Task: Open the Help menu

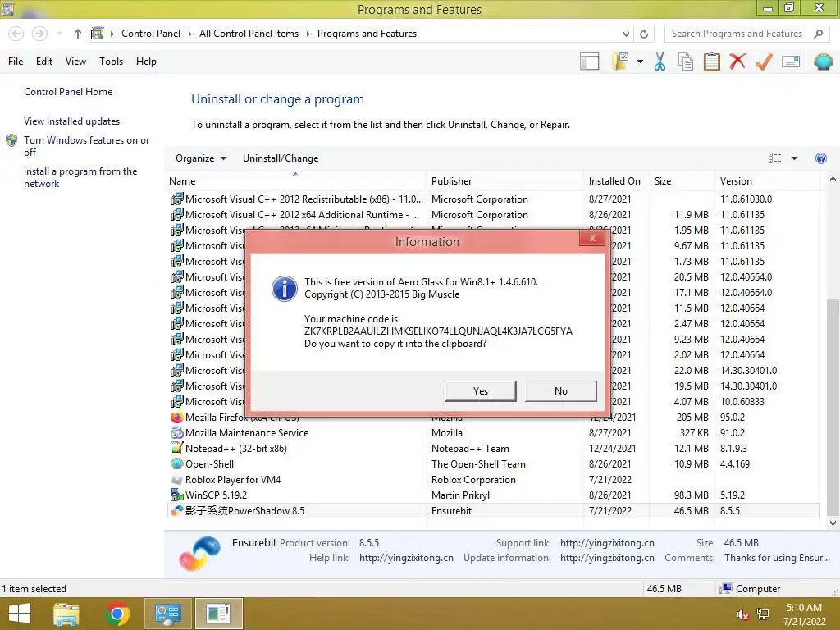Action: (x=146, y=62)
